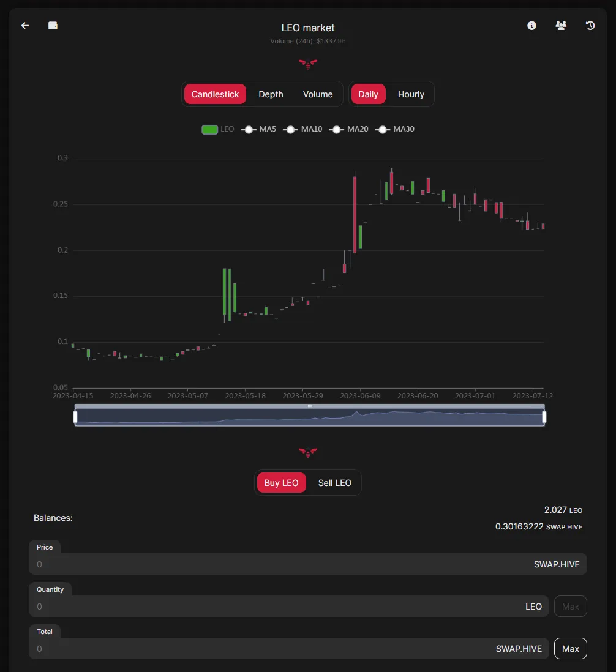Select Hourly chart interval
The image size is (616, 672).
411,94
